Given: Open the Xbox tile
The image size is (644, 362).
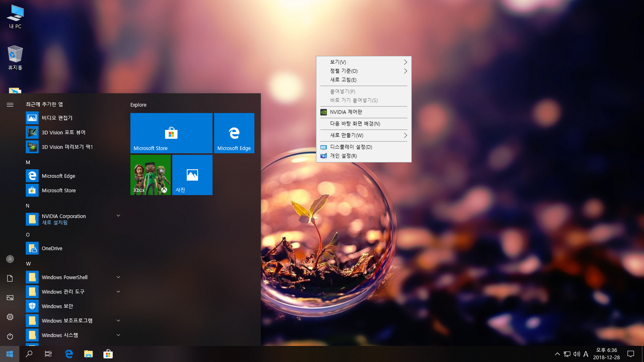Looking at the screenshot, I should pos(151,175).
